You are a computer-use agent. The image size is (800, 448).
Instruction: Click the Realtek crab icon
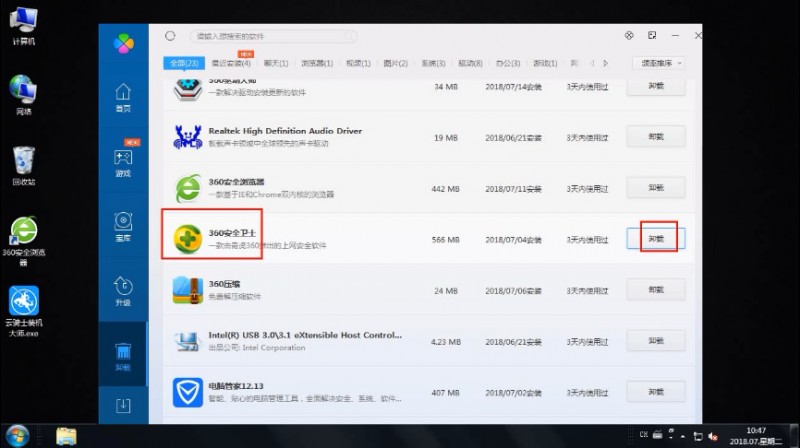(x=188, y=137)
